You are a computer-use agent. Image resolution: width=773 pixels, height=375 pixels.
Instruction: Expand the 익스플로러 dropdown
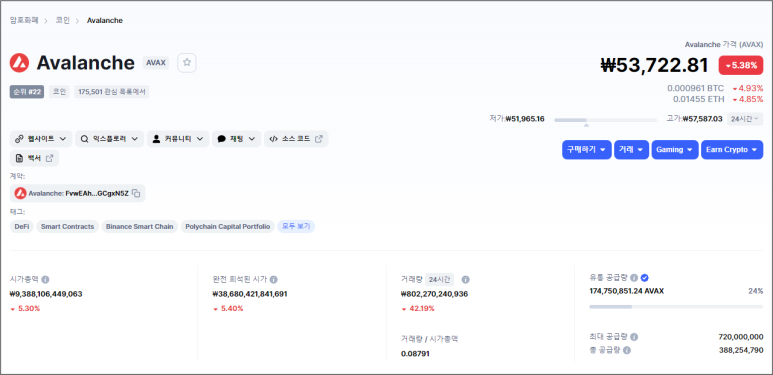click(109, 139)
